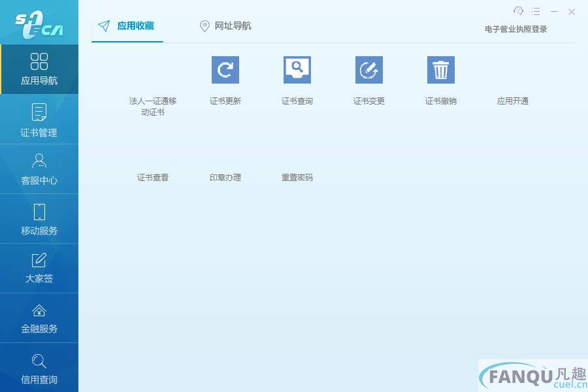Click the customer service headset icon
The height and width of the screenshot is (392, 588).
pyautogui.click(x=518, y=11)
